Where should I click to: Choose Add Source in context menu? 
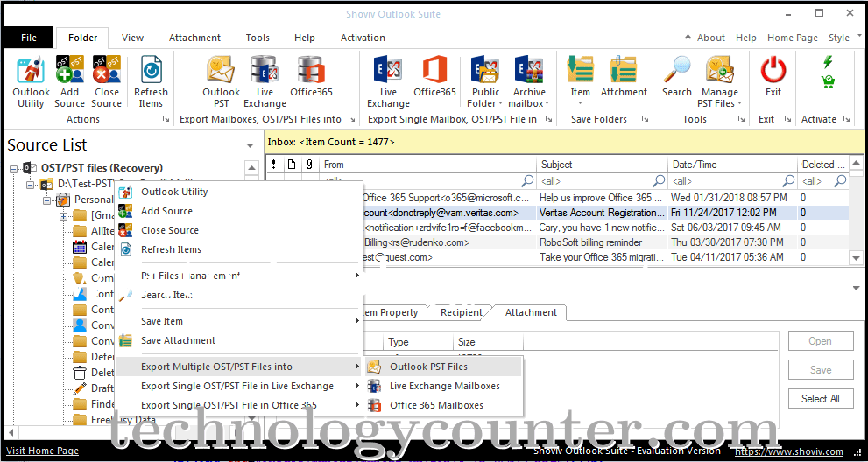click(238, 211)
